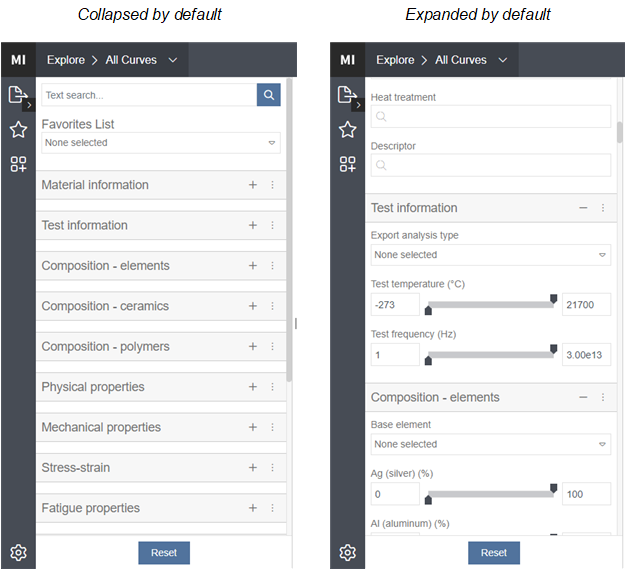Expand Material information with plus icon
Viewport: 626px width, 570px height.
click(253, 185)
